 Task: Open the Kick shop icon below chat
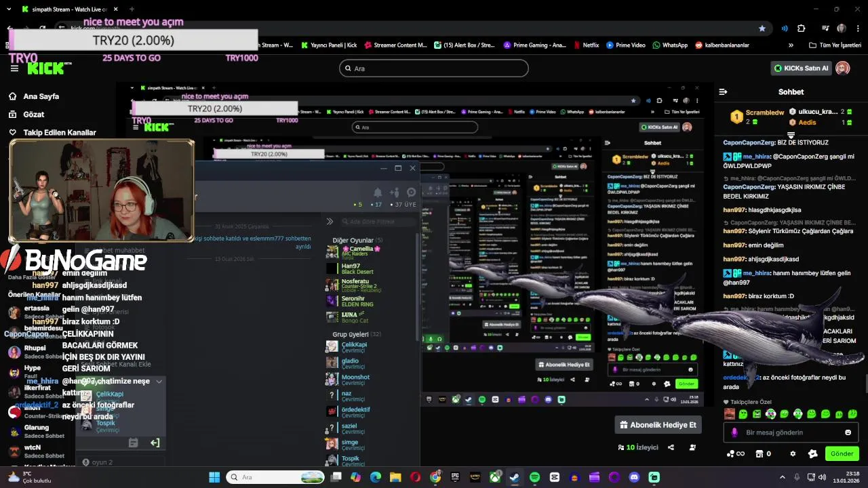(x=759, y=453)
